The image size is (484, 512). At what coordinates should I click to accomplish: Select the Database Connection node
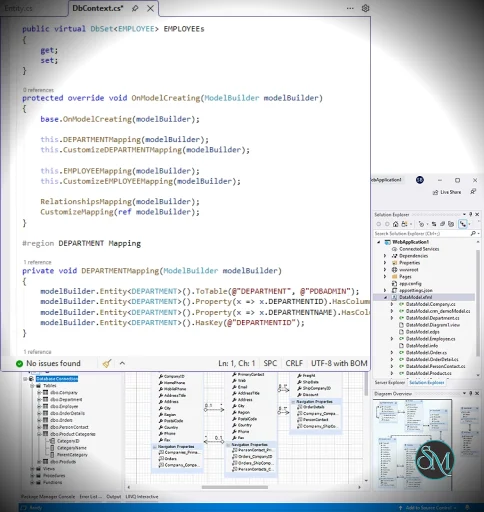[57, 379]
